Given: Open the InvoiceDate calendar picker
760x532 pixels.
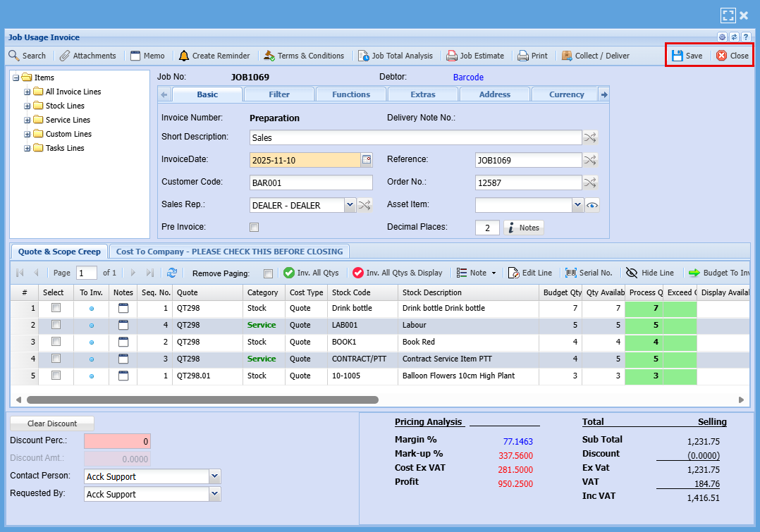Looking at the screenshot, I should point(367,160).
